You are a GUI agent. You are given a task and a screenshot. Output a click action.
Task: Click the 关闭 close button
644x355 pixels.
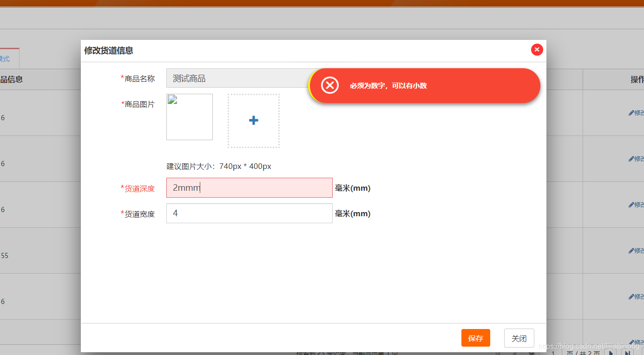pyautogui.click(x=519, y=338)
